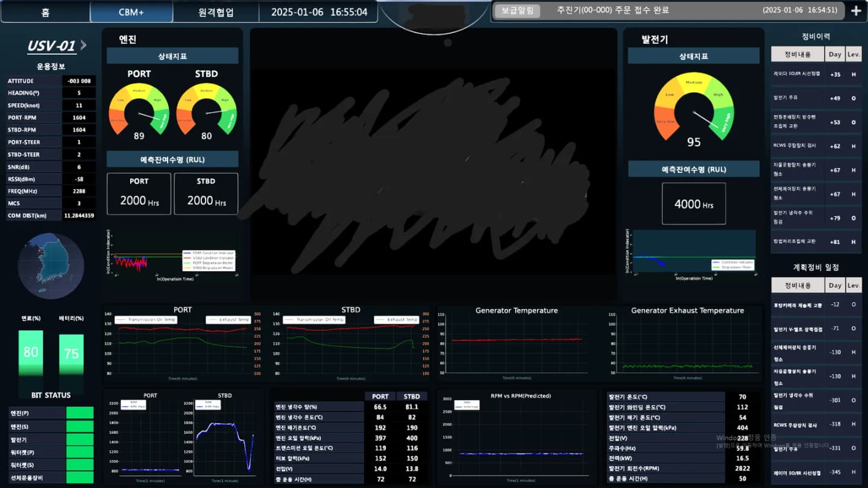
Task: Select the engine 예측잔여수명 (RUL) header
Action: tap(172, 159)
